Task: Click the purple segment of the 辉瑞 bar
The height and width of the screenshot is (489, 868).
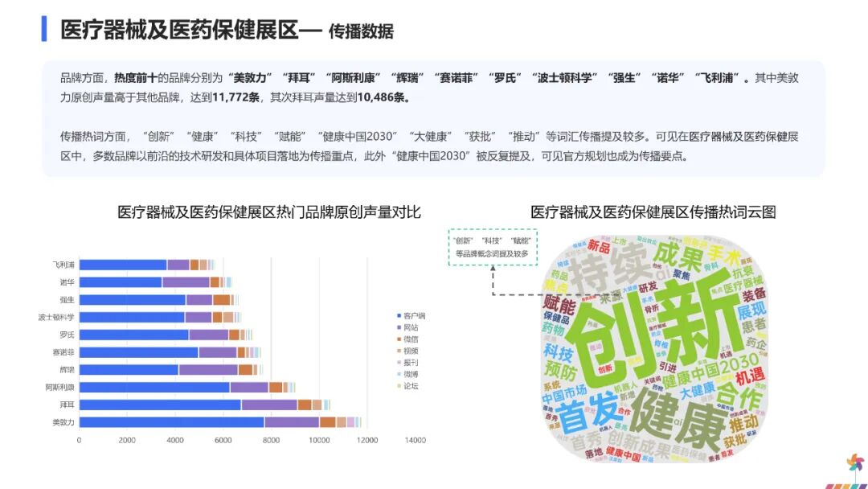Action: 208,369
